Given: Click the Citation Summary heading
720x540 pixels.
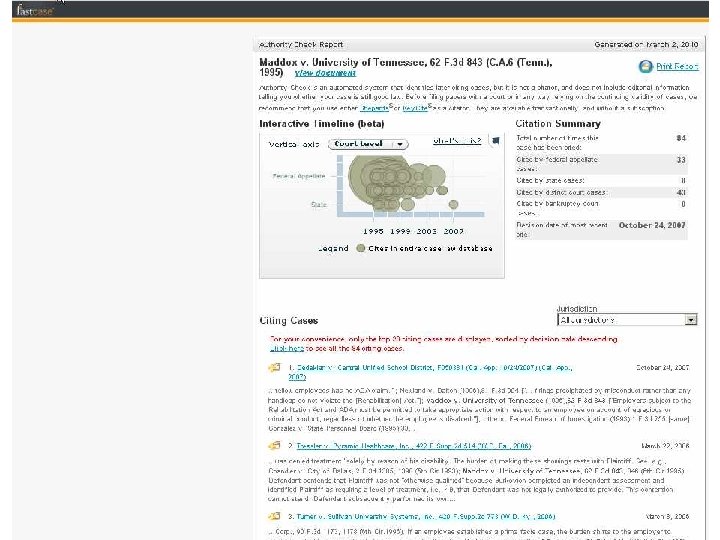Looking at the screenshot, I should pos(558,124).
